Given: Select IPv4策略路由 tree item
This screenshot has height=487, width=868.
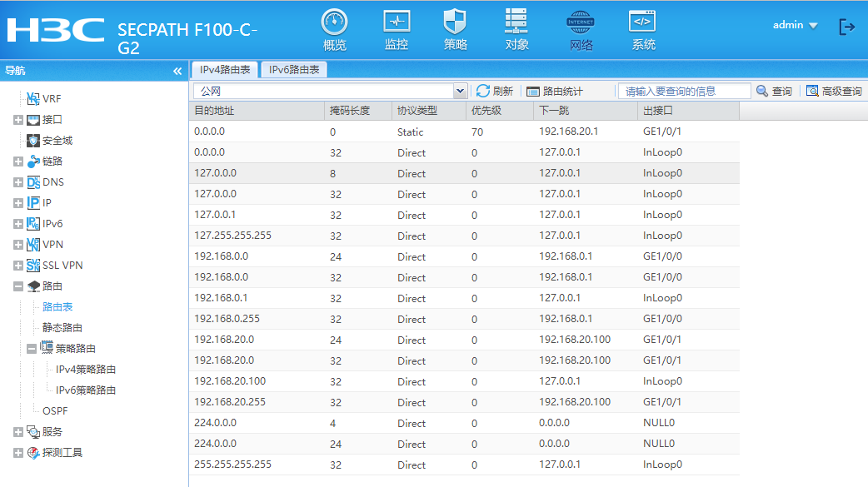Looking at the screenshot, I should point(86,369).
